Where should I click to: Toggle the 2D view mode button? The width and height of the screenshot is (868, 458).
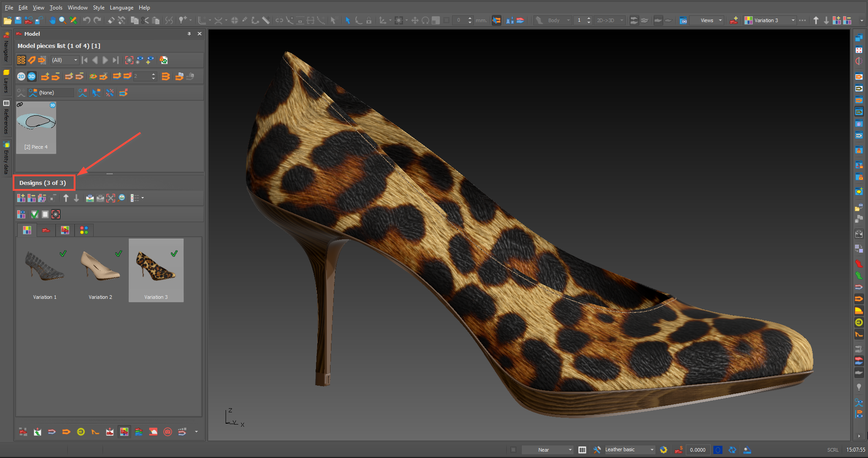coord(21,76)
